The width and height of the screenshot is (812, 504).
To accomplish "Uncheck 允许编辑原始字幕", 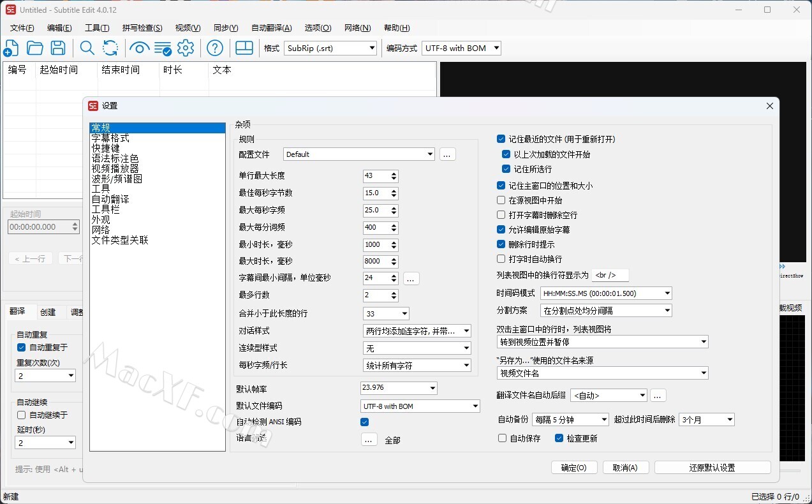I will (x=501, y=230).
